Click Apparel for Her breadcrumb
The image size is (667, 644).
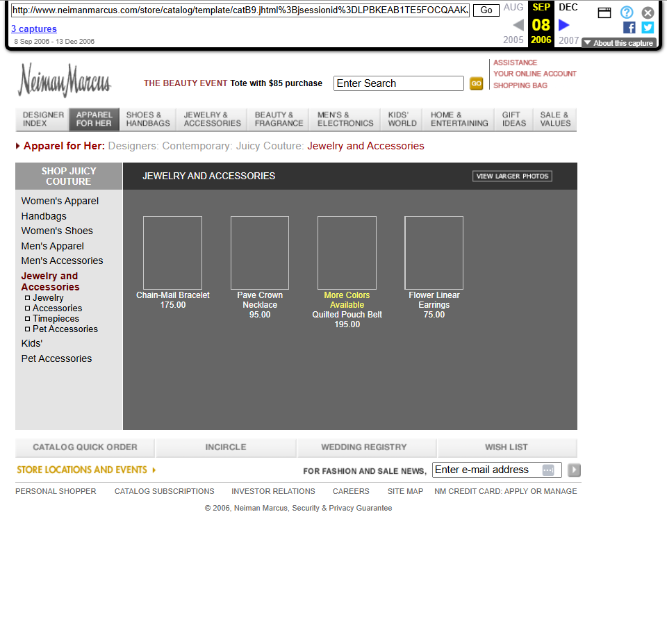pyautogui.click(x=64, y=146)
